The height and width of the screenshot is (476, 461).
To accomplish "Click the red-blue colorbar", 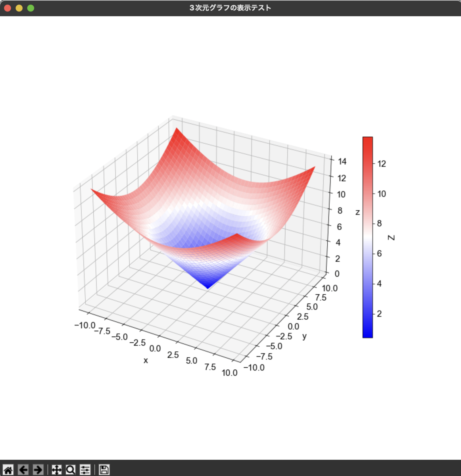I will point(367,237).
